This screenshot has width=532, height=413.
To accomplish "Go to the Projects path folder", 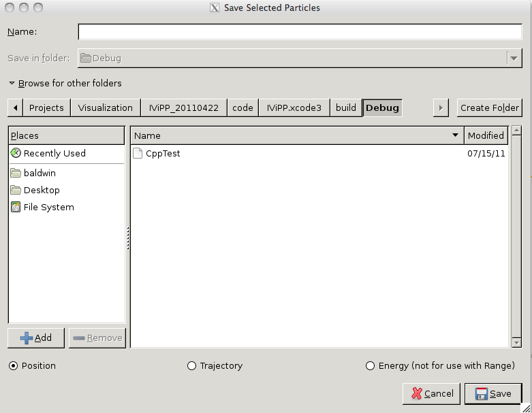I will point(46,108).
